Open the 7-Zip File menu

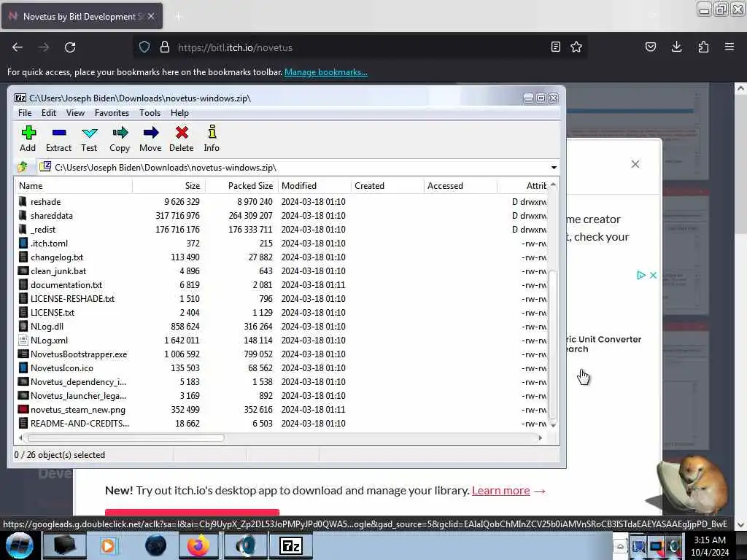click(25, 113)
